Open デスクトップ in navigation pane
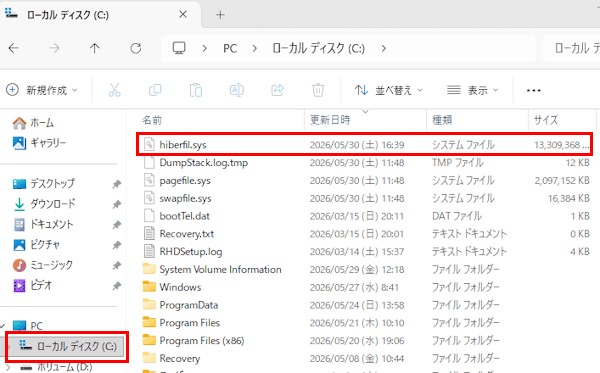600x373 pixels. [x=44, y=184]
